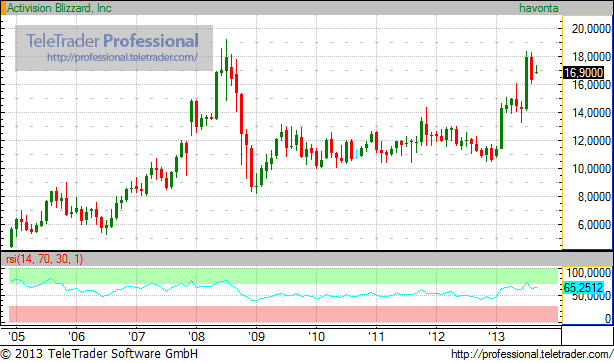Screen dimensions: 614x363
Task: Click the 18,0000 price axis label
Action: (x=591, y=57)
